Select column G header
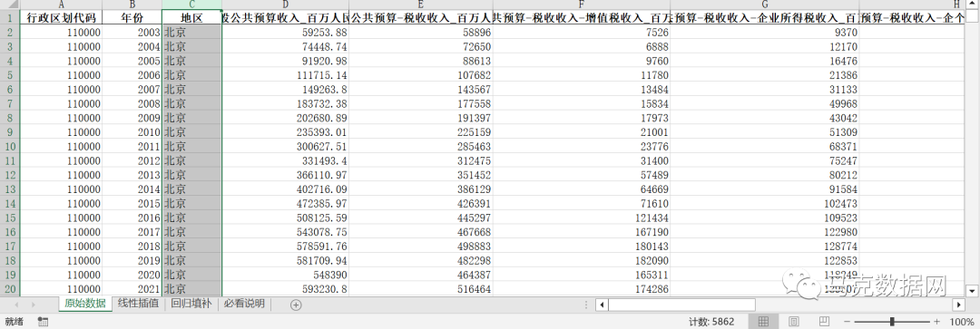980x329 pixels. [x=764, y=5]
